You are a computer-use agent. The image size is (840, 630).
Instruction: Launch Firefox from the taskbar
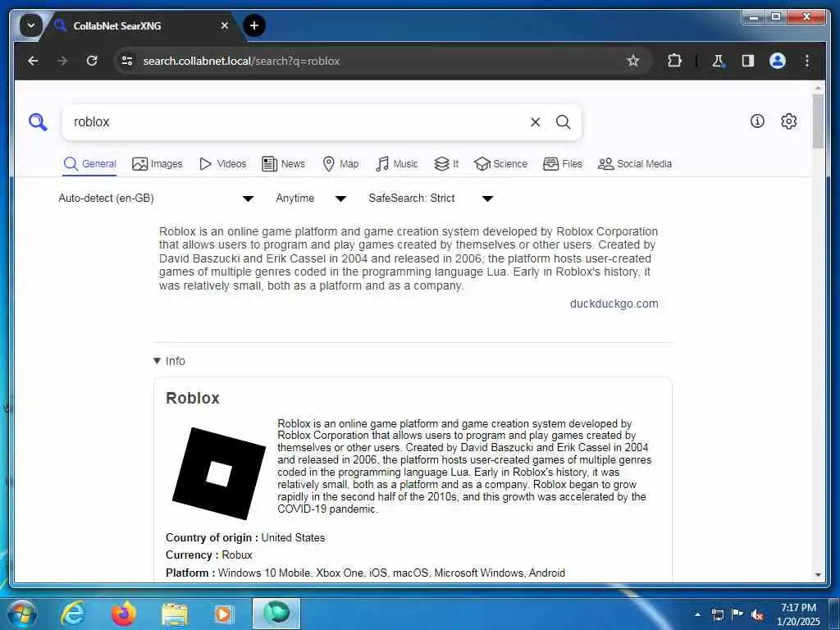pyautogui.click(x=124, y=614)
